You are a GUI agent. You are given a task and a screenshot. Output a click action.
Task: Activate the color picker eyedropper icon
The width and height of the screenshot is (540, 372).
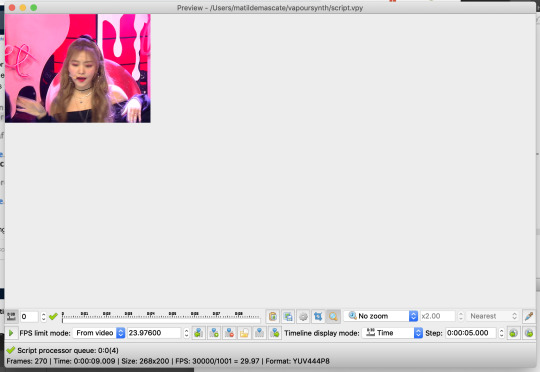click(x=529, y=316)
